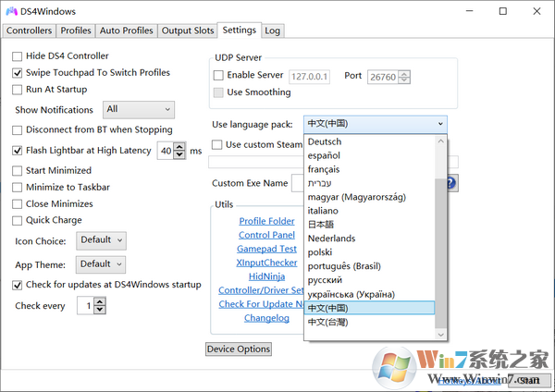The image size is (555, 392).
Task: Switch to the Controllers tab
Action: [29, 31]
